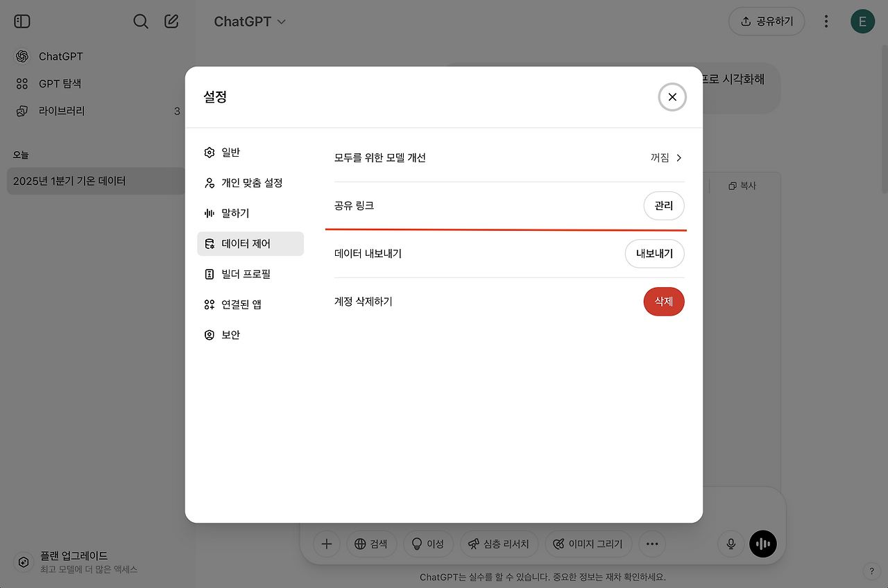The height and width of the screenshot is (588, 888).
Task: Attach a file using the plus icon
Action: (x=326, y=544)
